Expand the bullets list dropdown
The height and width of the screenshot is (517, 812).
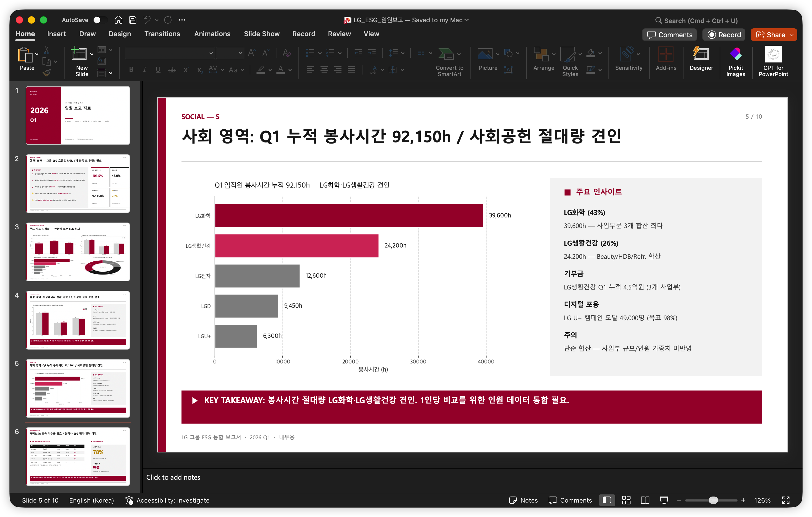click(320, 53)
